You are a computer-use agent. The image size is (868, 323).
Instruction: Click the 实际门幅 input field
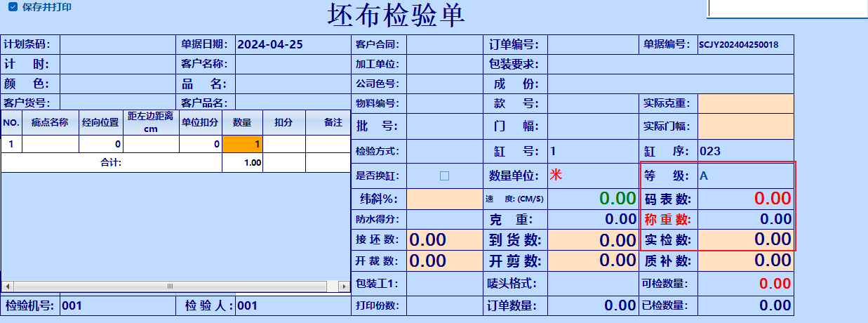click(x=745, y=127)
